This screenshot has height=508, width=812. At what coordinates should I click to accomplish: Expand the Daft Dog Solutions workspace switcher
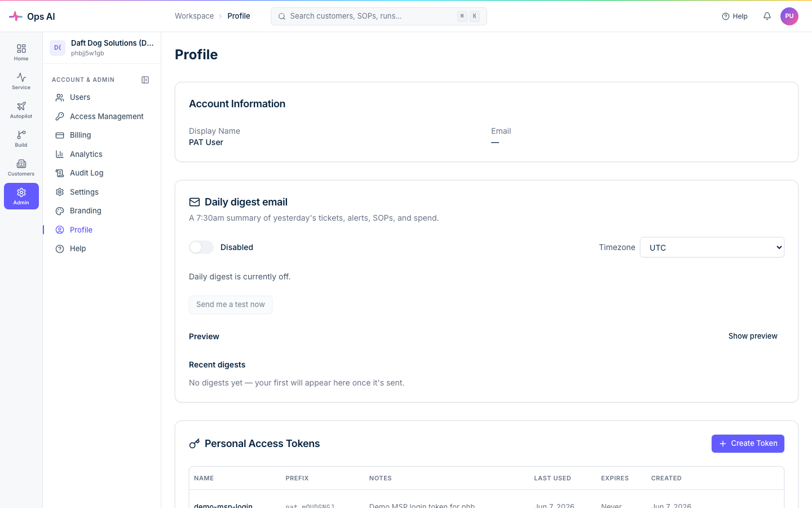tap(102, 48)
